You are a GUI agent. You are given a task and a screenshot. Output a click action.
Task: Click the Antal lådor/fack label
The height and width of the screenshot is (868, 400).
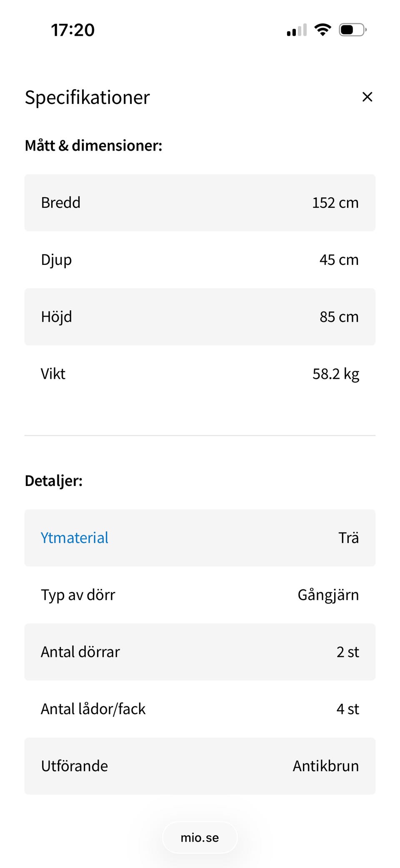(93, 709)
